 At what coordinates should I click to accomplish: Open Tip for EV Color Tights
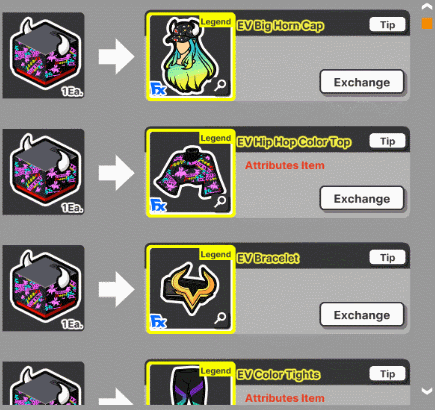(388, 374)
